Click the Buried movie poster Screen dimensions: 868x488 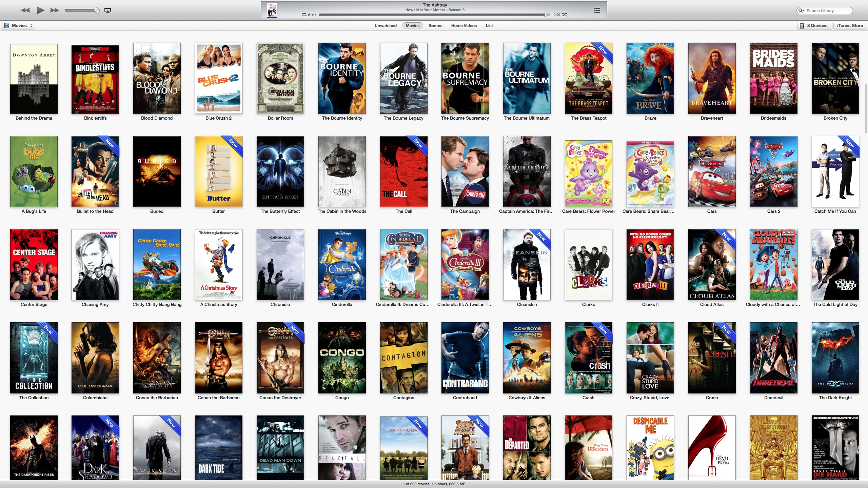click(x=157, y=171)
